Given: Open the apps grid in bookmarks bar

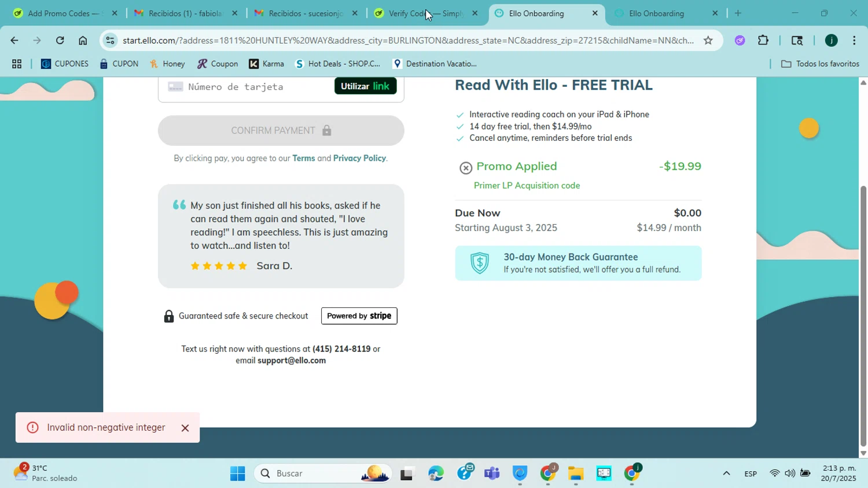Looking at the screenshot, I should (17, 64).
